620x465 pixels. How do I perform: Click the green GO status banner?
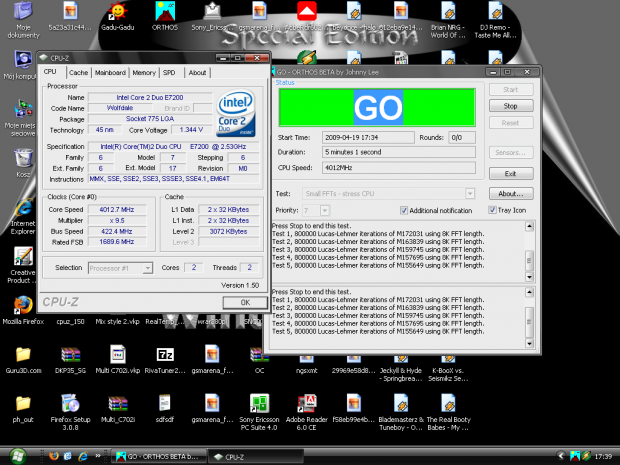coord(377,107)
